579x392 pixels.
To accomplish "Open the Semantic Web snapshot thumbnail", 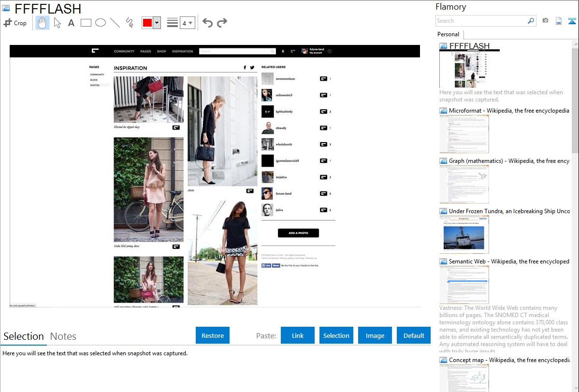I will click(x=464, y=284).
